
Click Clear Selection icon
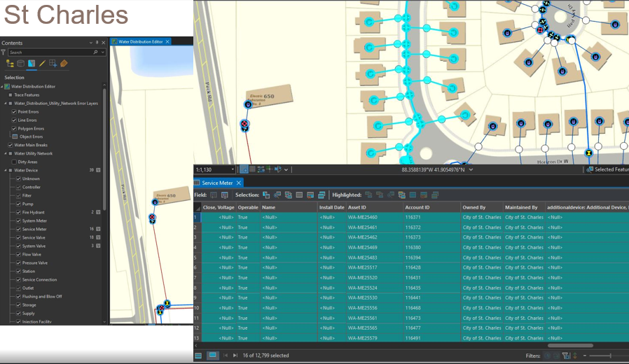pyautogui.click(x=299, y=195)
